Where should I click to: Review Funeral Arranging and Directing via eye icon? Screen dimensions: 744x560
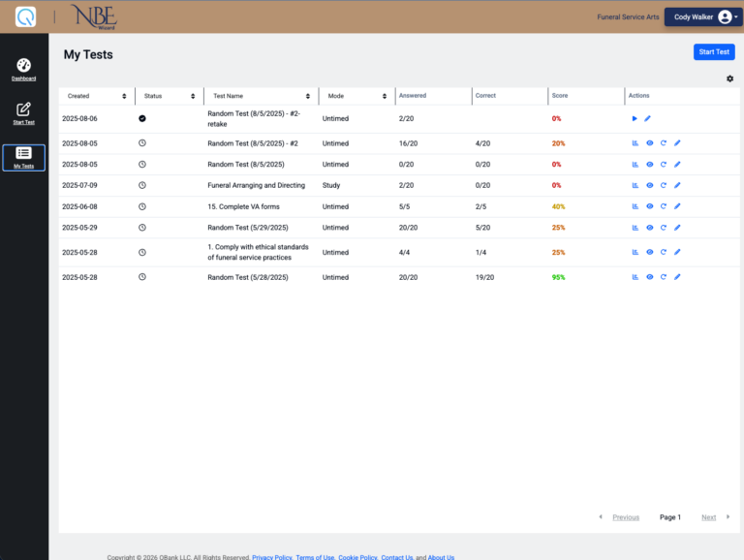pyautogui.click(x=650, y=185)
